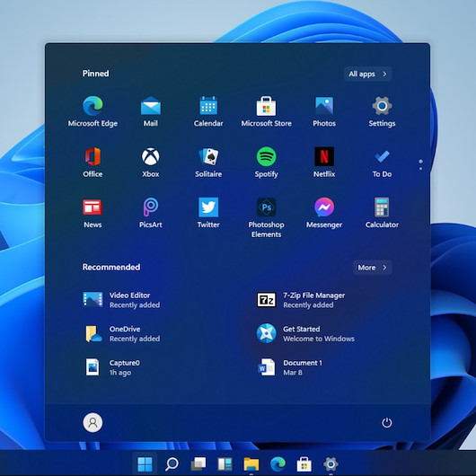Open the To Do app
Viewport: 476px width, 476px height.
pyautogui.click(x=382, y=162)
